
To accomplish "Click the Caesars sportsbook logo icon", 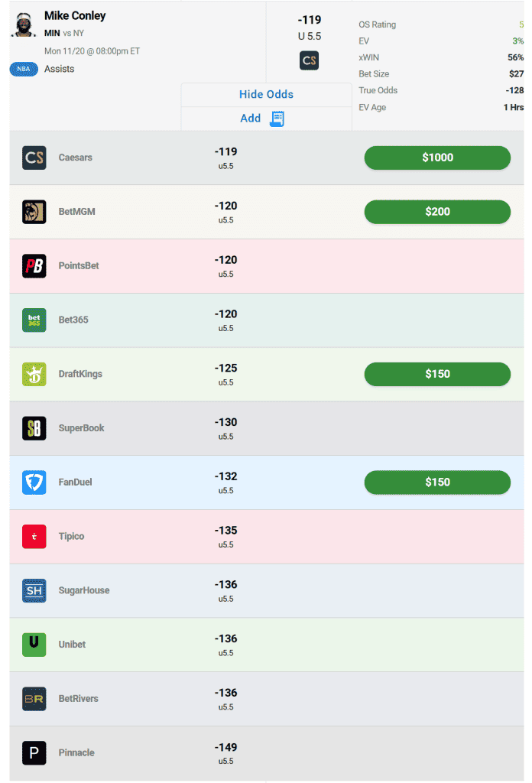I will click(34, 158).
